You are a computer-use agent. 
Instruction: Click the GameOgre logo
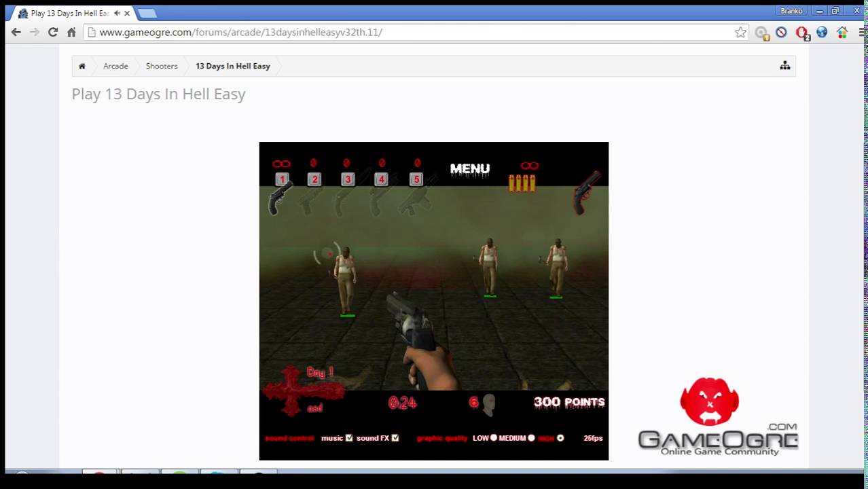pyautogui.click(x=717, y=416)
